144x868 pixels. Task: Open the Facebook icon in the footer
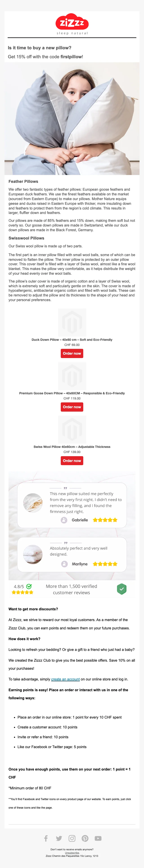coord(46,838)
